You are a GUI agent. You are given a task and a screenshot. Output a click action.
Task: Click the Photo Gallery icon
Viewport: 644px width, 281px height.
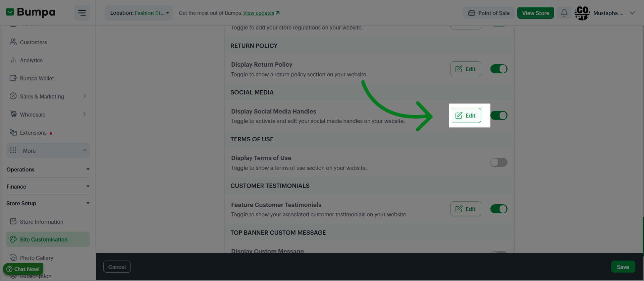(x=13, y=258)
